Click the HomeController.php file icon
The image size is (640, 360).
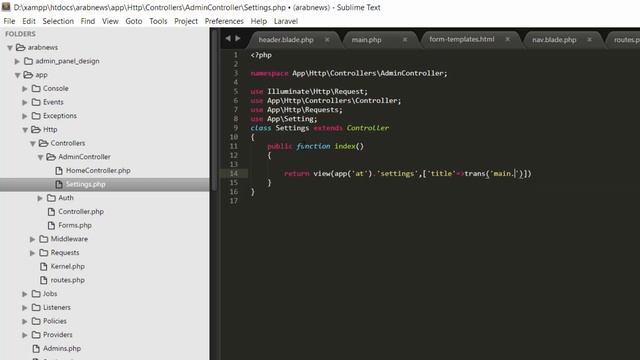pyautogui.click(x=59, y=171)
